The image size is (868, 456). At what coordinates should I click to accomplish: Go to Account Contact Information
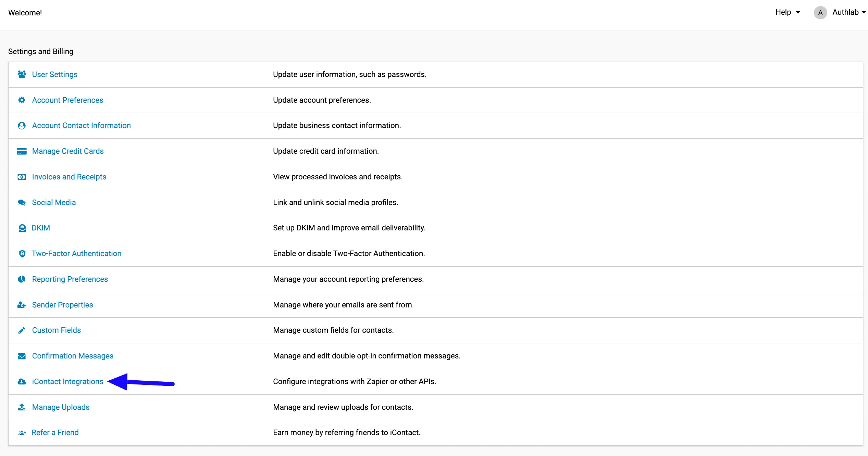point(82,126)
